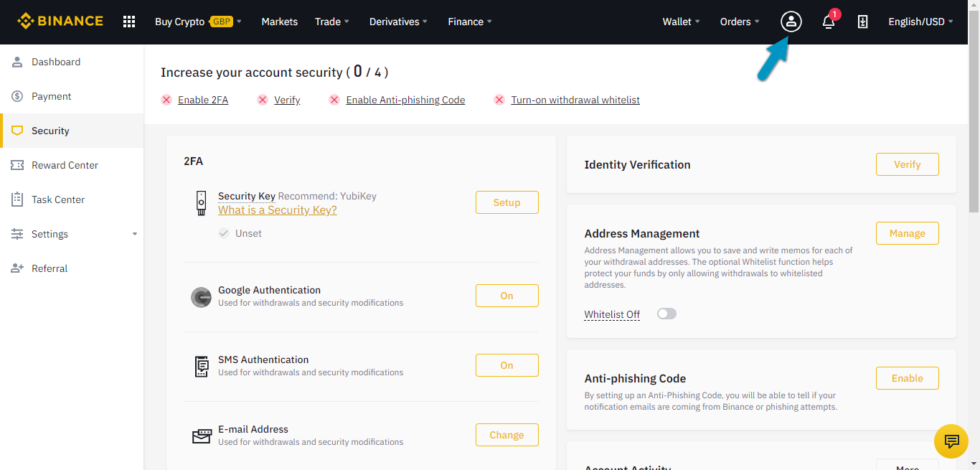Open the notifications bell icon

(x=829, y=22)
